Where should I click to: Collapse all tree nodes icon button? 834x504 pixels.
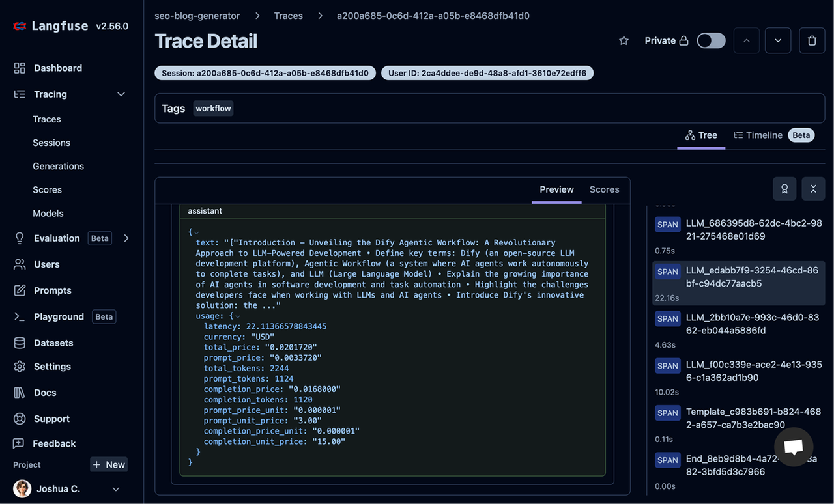coord(813,189)
